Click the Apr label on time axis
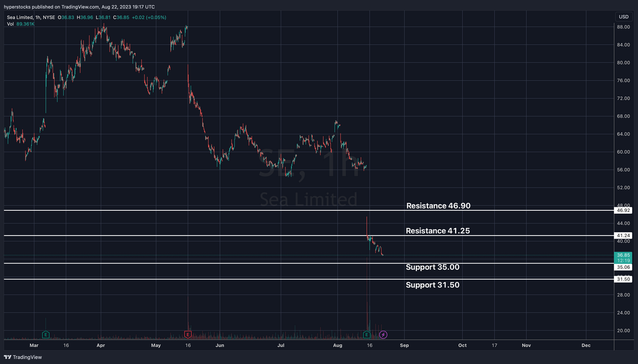The height and width of the screenshot is (364, 638). click(x=100, y=345)
